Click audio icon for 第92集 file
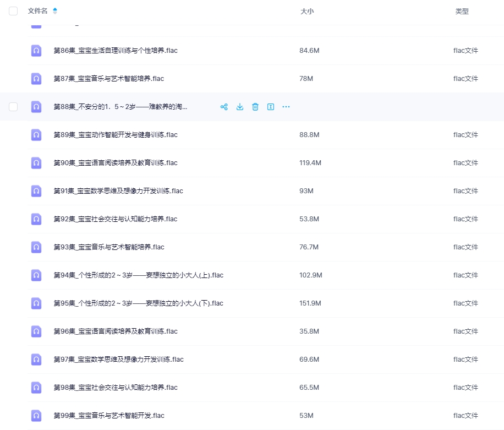 click(36, 219)
